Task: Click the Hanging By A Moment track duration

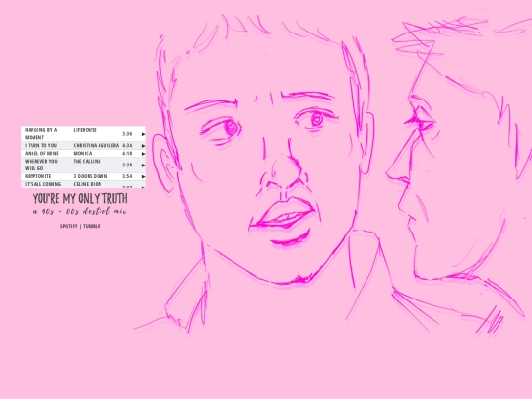Action: pos(127,134)
